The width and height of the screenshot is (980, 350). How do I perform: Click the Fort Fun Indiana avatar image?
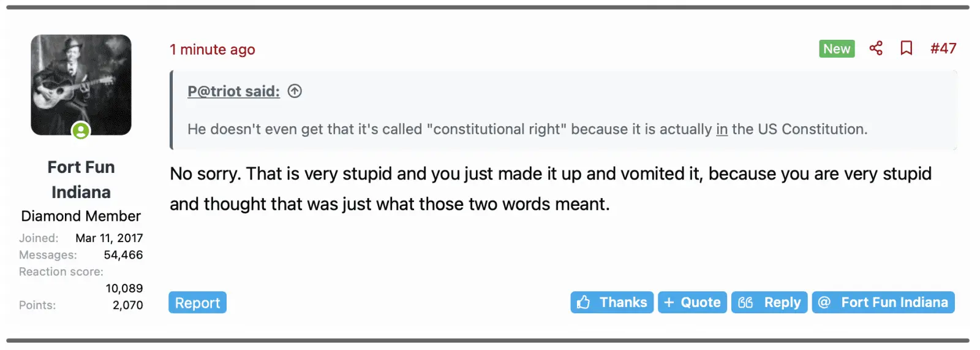click(x=81, y=85)
